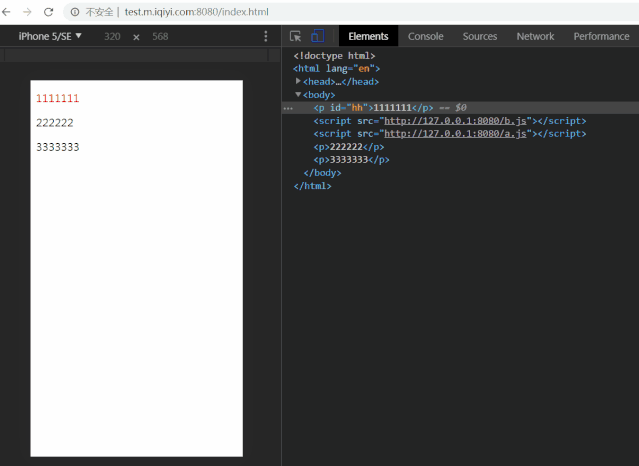Image resolution: width=639 pixels, height=466 pixels.
Task: Select the doctype html line
Action: [334, 55]
